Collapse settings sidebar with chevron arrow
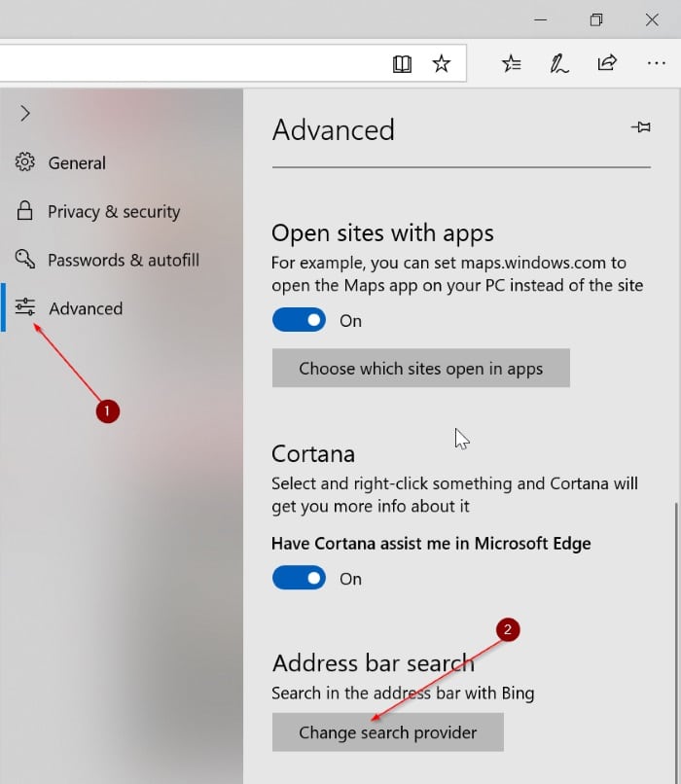681x784 pixels. click(x=25, y=113)
